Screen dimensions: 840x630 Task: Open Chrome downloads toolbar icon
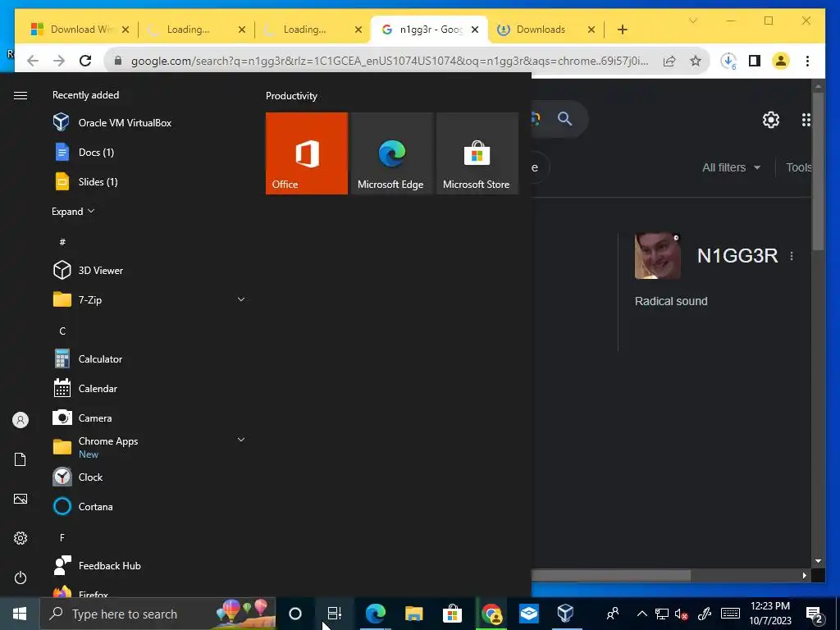pos(728,61)
